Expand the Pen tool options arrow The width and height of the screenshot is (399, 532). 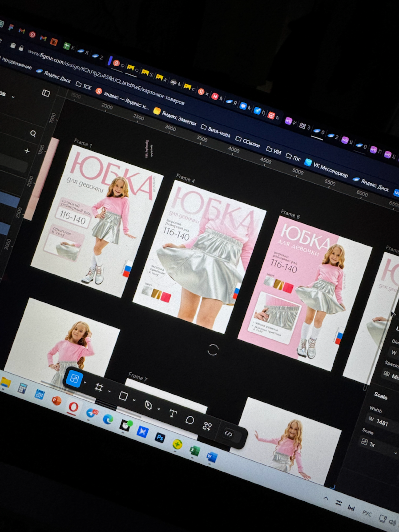[159, 408]
